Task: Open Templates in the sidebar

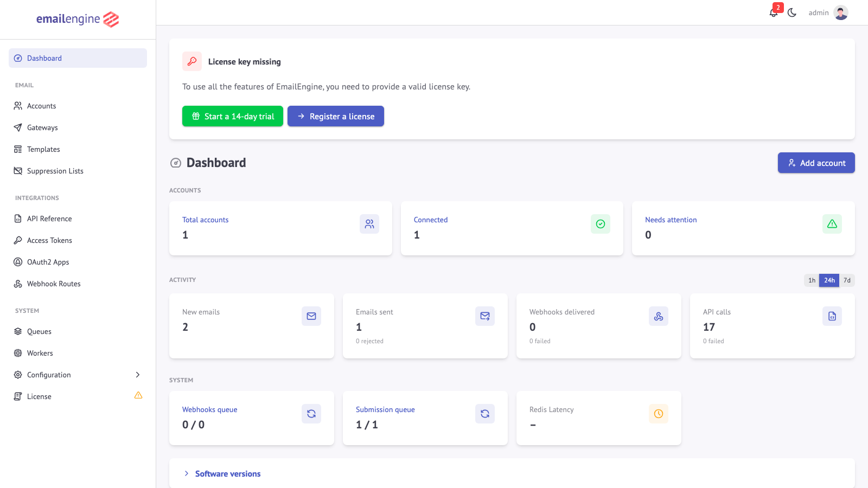Action: click(x=78, y=149)
